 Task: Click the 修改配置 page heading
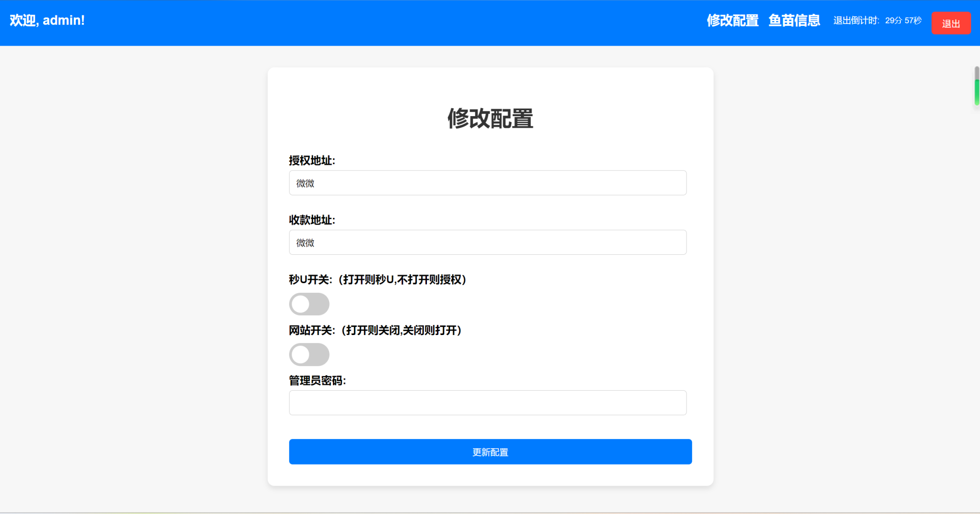point(490,120)
